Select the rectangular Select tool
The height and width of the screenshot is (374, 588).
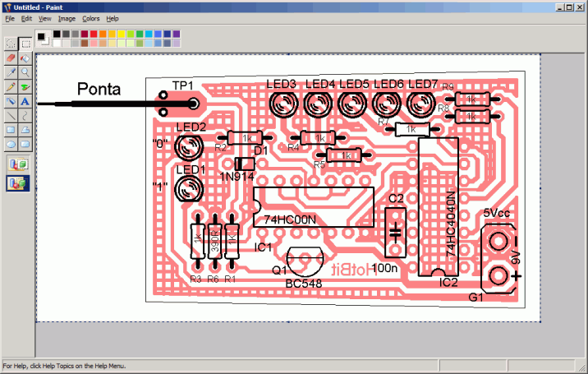click(x=25, y=44)
